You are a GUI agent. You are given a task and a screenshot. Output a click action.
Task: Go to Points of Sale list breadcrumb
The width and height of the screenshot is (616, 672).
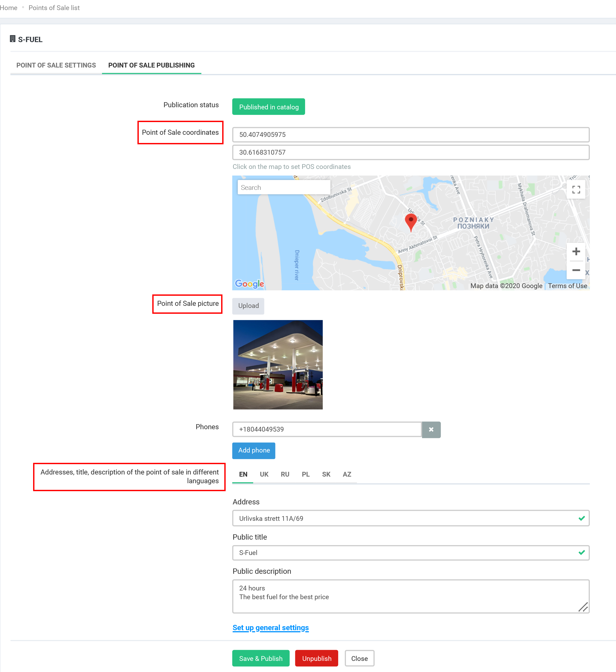pos(54,8)
